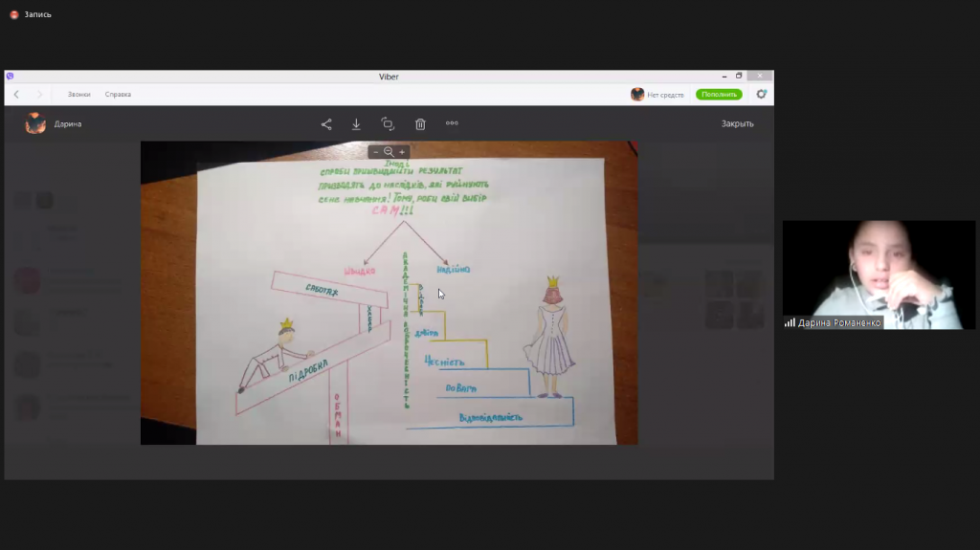This screenshot has width=980, height=550.
Task: Restore the Viber window size
Action: point(739,77)
